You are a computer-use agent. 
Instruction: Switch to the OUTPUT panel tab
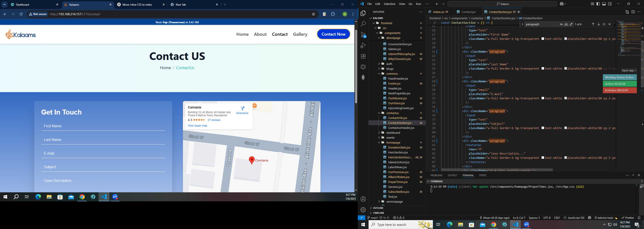[452, 175]
